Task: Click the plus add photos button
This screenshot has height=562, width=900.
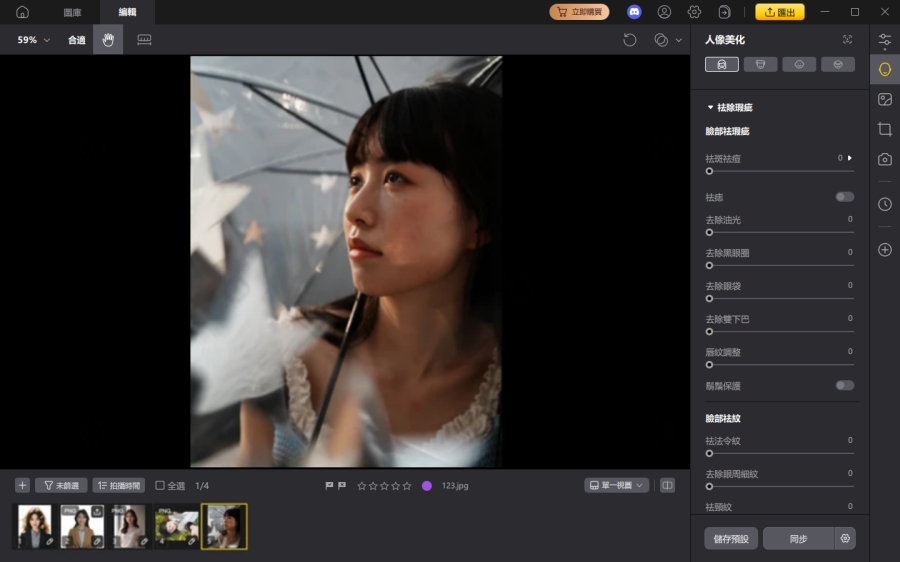Action: [22, 485]
